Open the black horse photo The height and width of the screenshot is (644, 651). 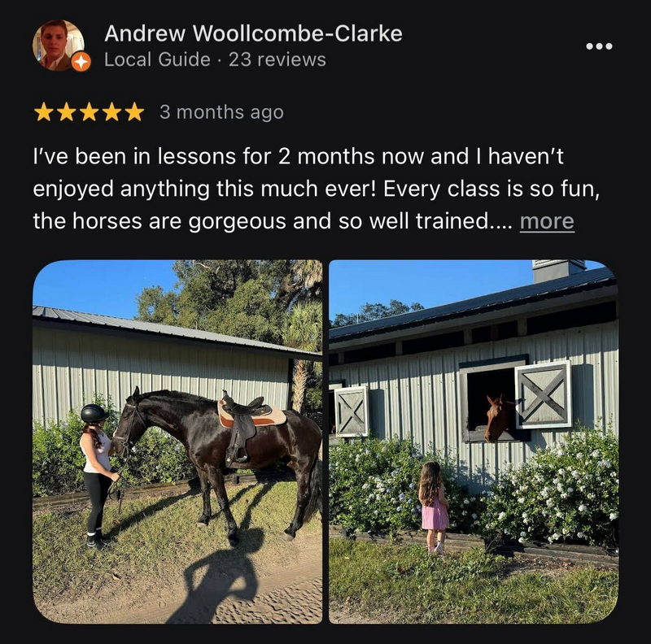click(177, 442)
